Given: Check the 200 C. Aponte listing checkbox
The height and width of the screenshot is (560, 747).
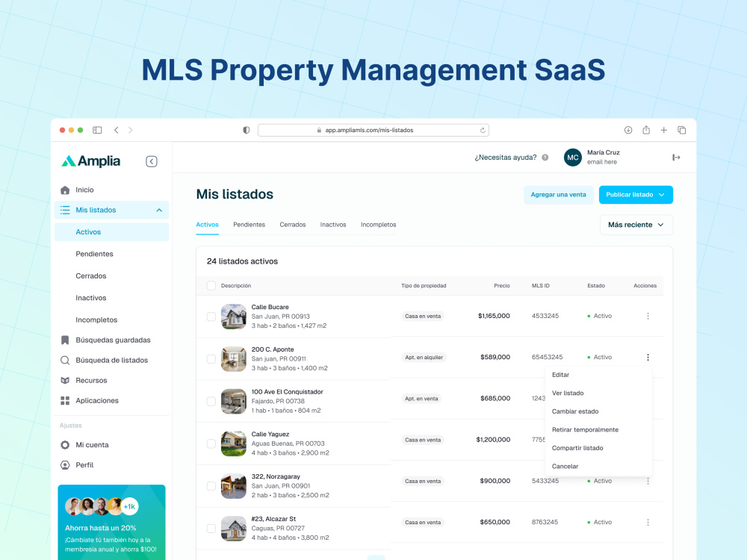Looking at the screenshot, I should [x=211, y=359].
